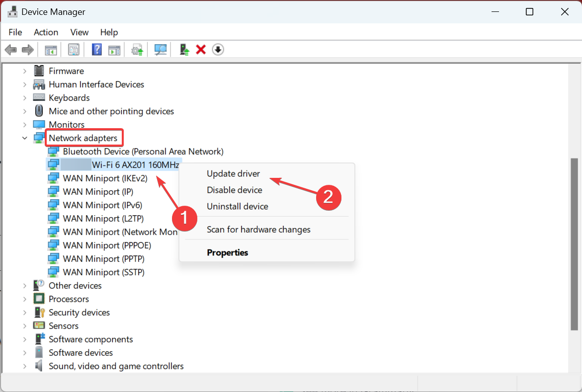Screen dimensions: 582x392
Task: Open the blue question mark Help icon
Action: coord(97,50)
